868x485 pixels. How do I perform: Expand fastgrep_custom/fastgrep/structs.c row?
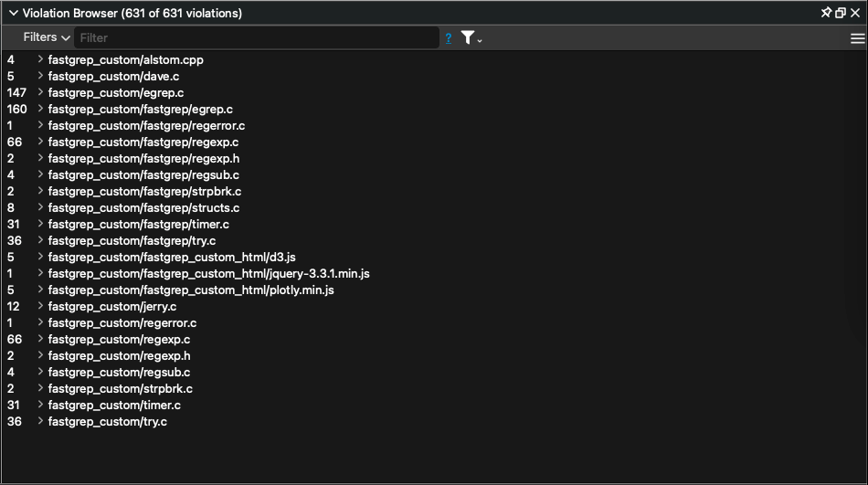(40, 207)
